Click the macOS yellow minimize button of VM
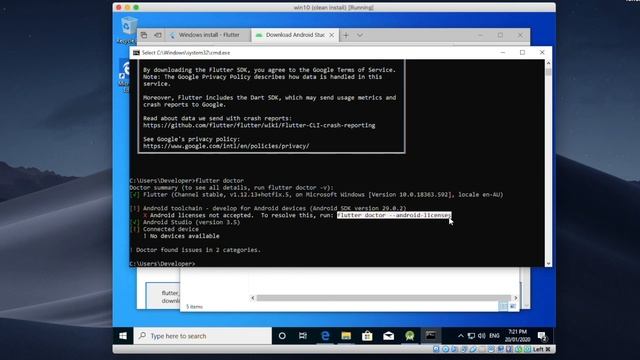The height and width of the screenshot is (360, 640). tap(127, 7)
